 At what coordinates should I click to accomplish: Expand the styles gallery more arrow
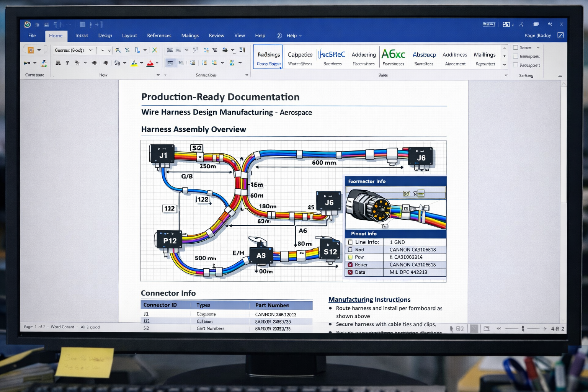pos(505,65)
